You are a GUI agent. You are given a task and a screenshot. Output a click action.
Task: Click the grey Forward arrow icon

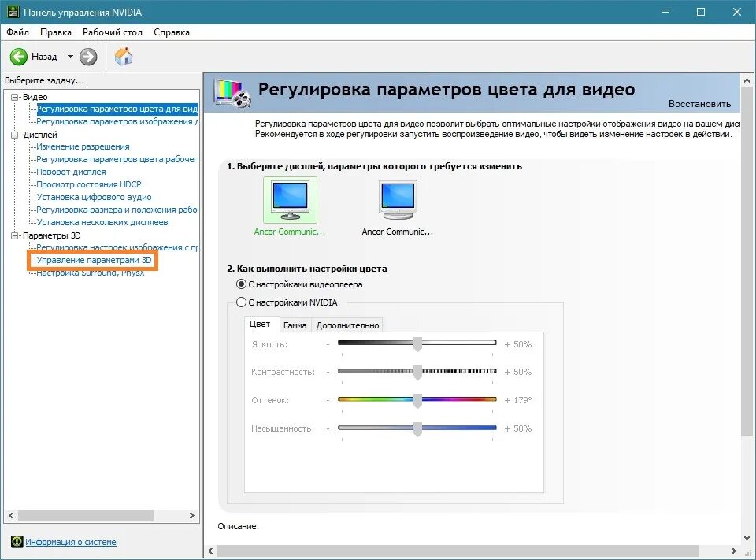[88, 57]
